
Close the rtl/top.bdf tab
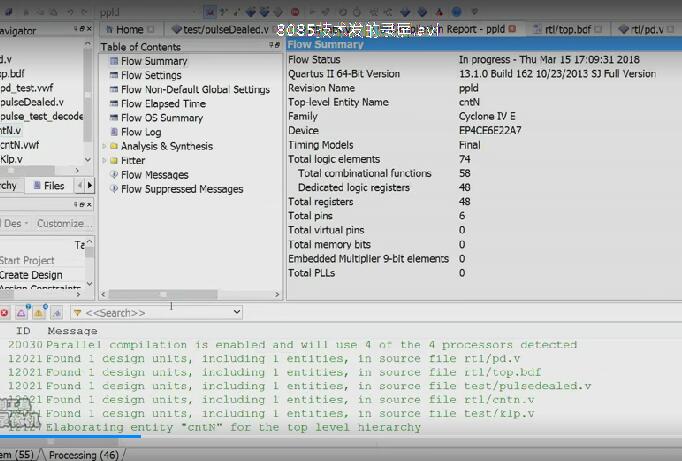pos(598,30)
